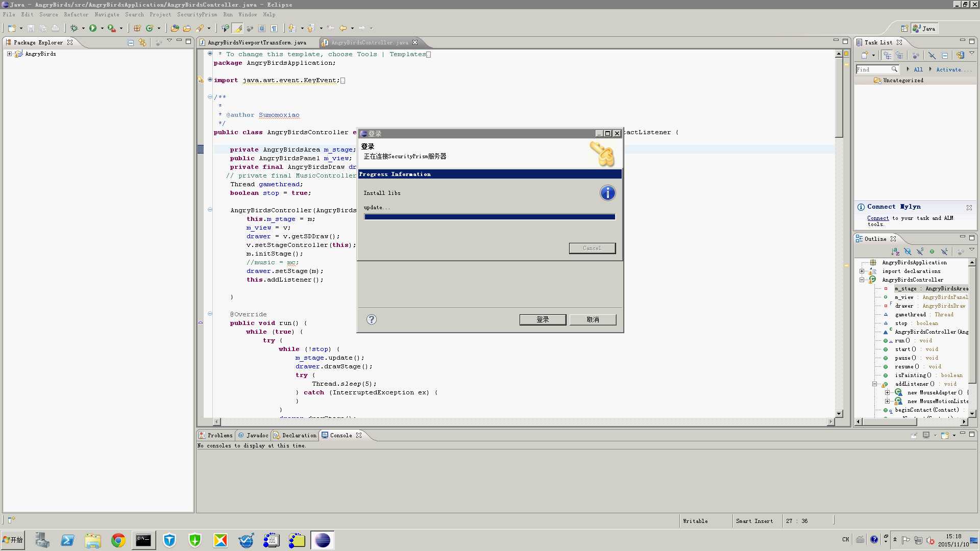Click the help question mark in login dialog
Viewport: 980px width, 551px height.
[372, 319]
